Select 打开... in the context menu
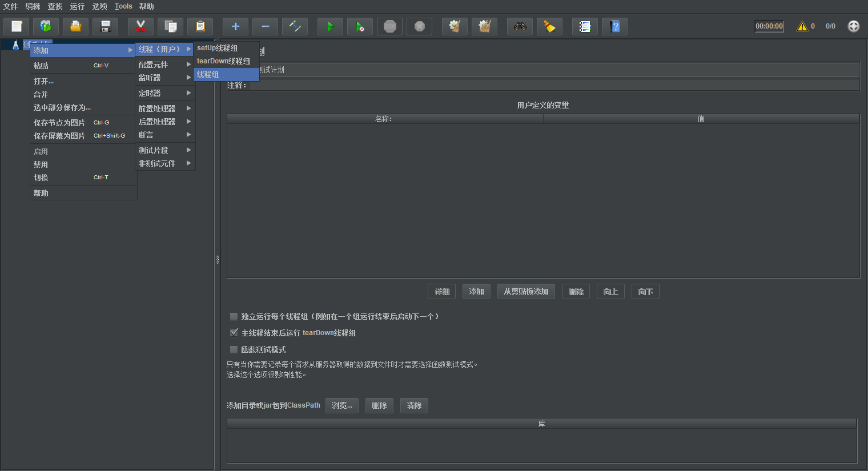Viewport: 868px width, 471px height. [x=83, y=81]
